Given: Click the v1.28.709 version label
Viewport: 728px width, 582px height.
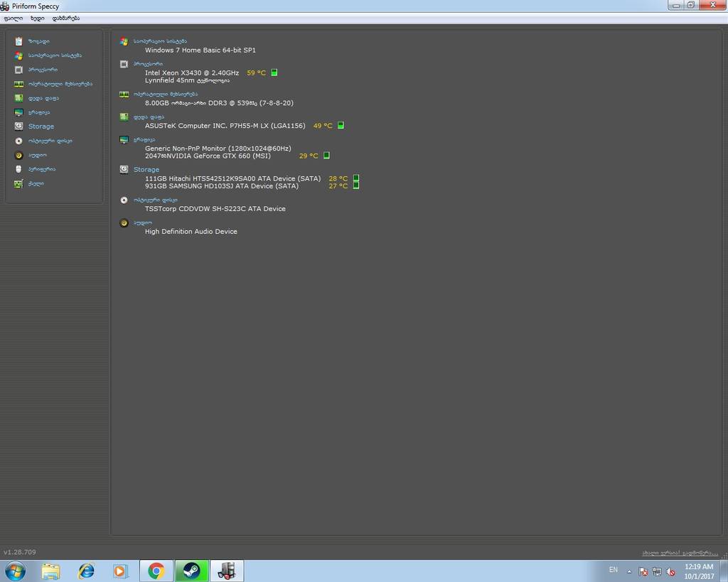Looking at the screenshot, I should (x=19, y=552).
